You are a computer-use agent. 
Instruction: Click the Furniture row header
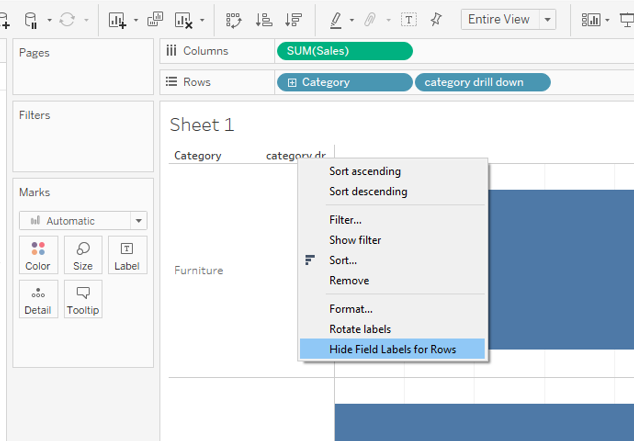click(x=199, y=270)
